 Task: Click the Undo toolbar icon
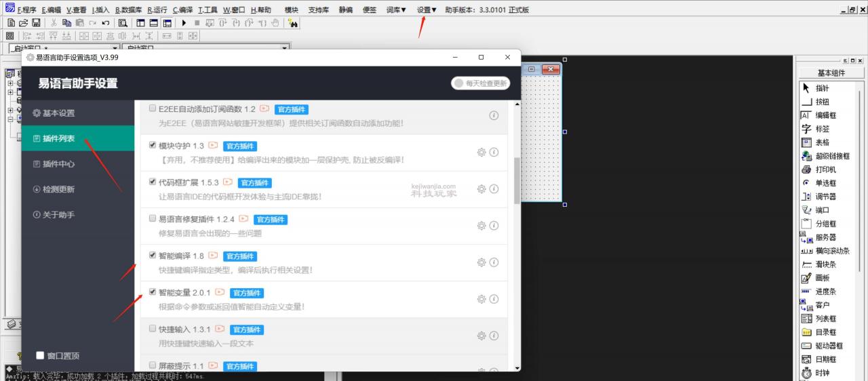pyautogui.click(x=105, y=22)
